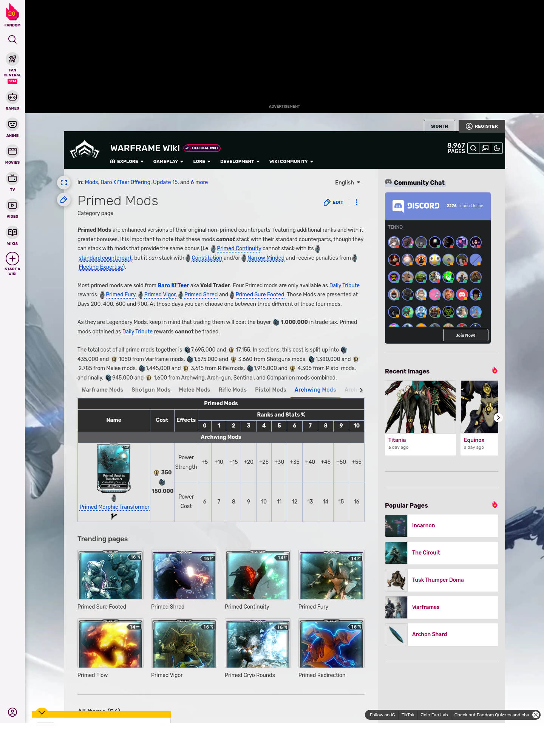Open the Primed Flow trending card

(110, 648)
